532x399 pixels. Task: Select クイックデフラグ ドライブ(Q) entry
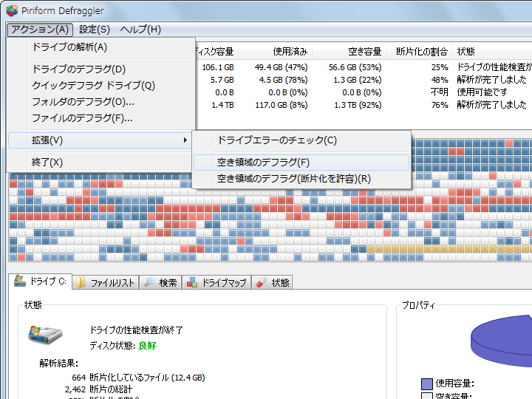pyautogui.click(x=101, y=86)
